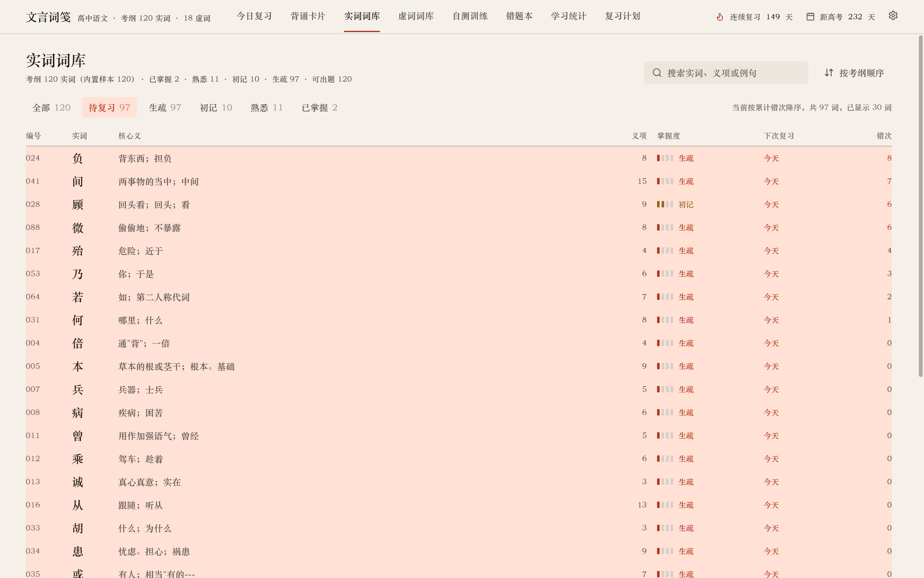This screenshot has width=924, height=578.
Task: Open the word 负 entry
Action: pos(78,158)
